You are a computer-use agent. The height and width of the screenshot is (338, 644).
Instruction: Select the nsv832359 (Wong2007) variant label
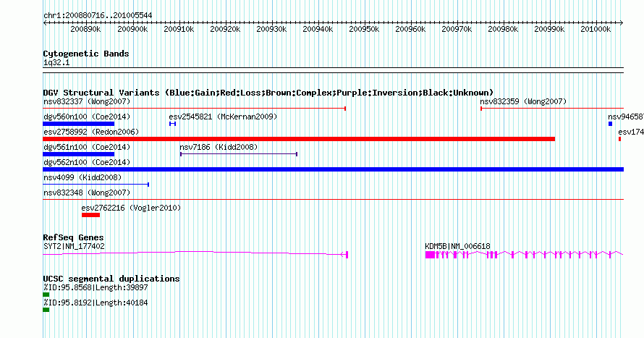click(x=523, y=101)
